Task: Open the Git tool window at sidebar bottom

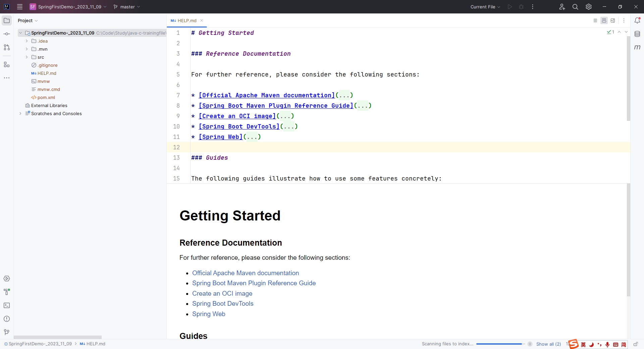Action: 7,332
